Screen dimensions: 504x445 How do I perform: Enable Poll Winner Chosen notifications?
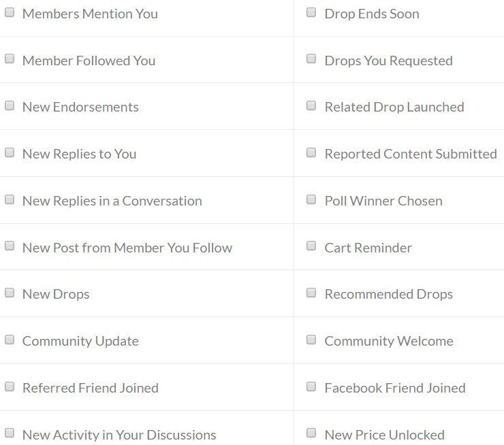pyautogui.click(x=311, y=199)
